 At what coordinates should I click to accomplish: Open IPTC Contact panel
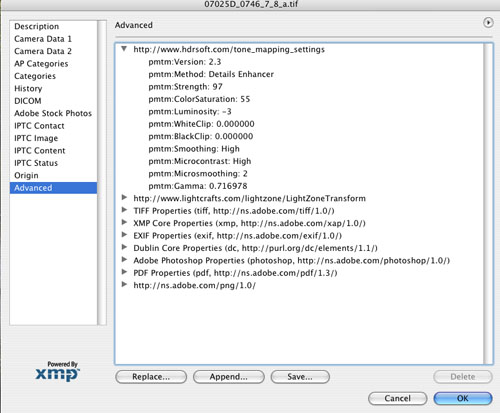tap(53, 126)
